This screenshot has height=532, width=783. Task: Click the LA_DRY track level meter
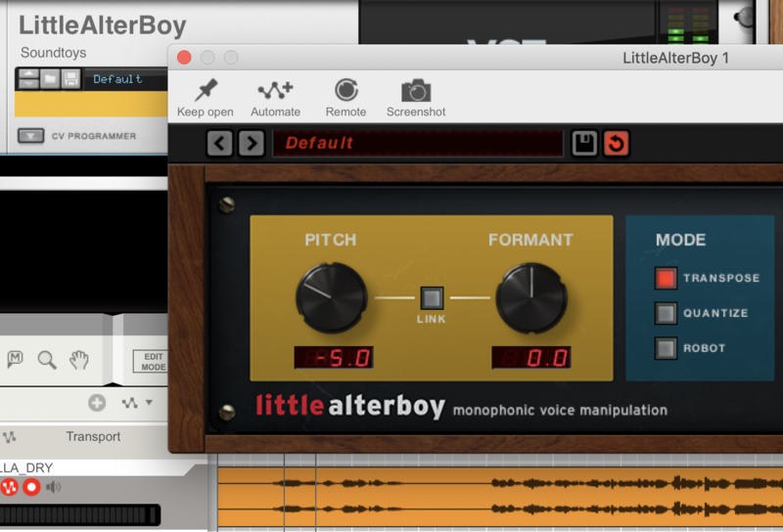80,514
